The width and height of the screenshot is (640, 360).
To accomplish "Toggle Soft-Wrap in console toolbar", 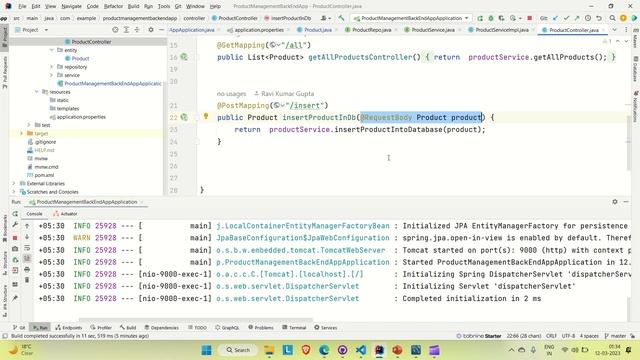I will [x=27, y=248].
